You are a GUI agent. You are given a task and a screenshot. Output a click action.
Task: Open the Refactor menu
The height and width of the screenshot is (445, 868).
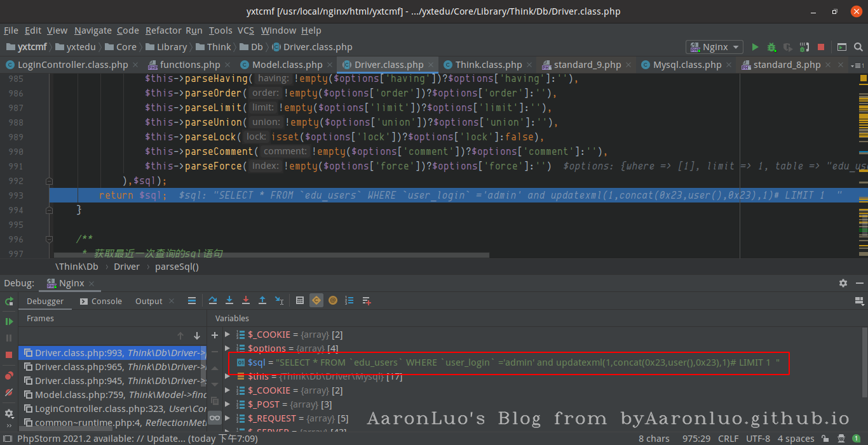click(163, 30)
